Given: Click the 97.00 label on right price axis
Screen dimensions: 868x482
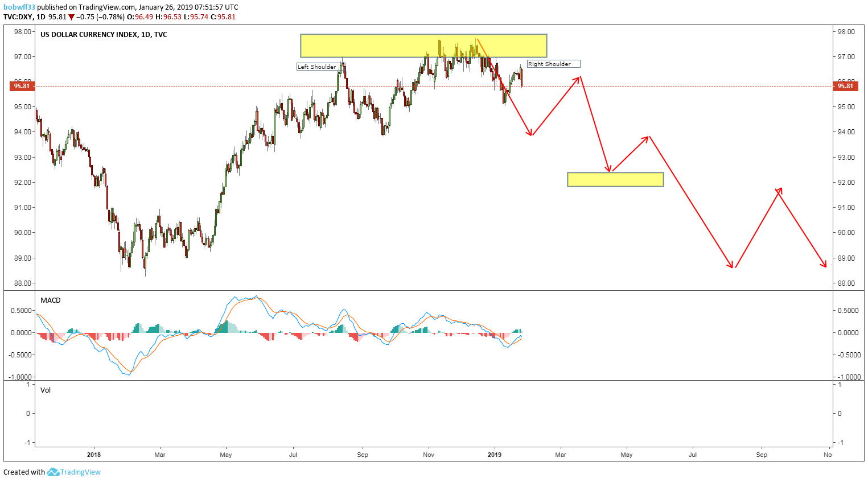Looking at the screenshot, I should [846, 57].
